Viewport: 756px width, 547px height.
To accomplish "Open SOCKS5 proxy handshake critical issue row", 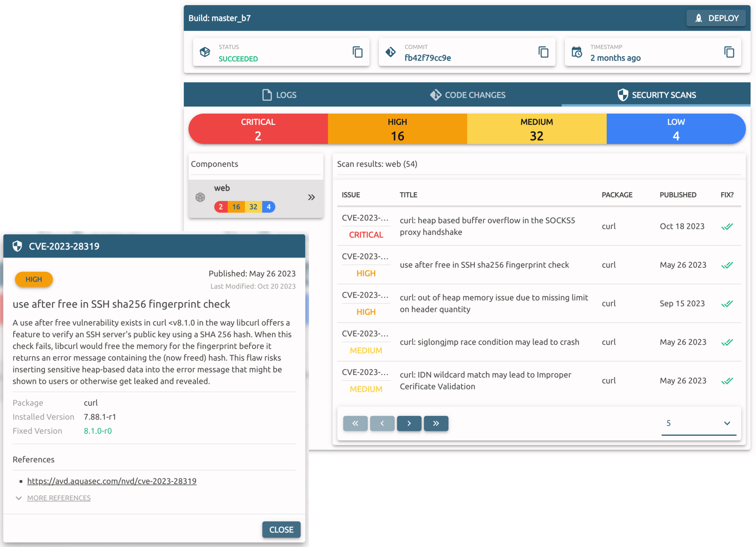I will click(x=539, y=226).
